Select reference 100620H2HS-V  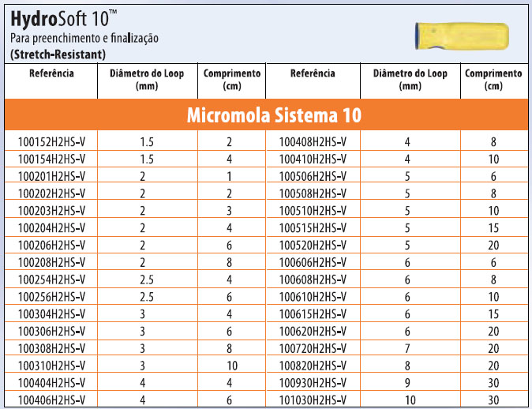click(x=313, y=332)
